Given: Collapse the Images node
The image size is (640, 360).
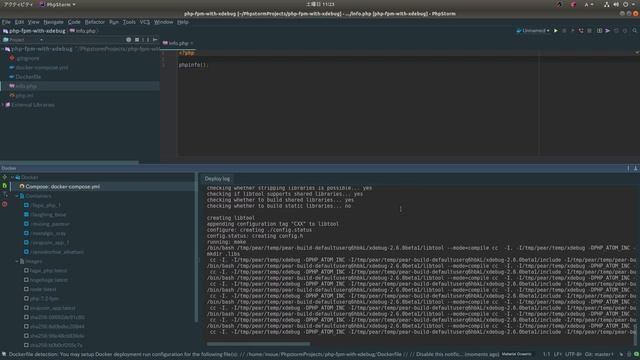Looking at the screenshot, I should tap(17, 261).
